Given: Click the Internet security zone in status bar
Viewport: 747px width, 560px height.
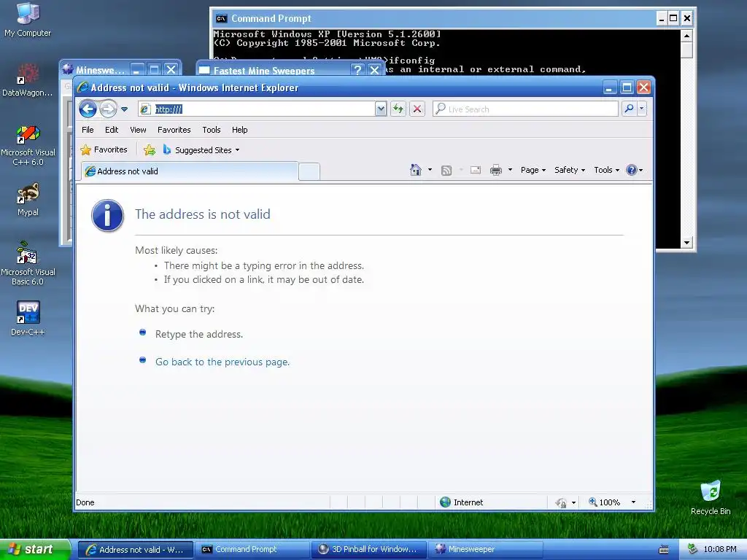Looking at the screenshot, I should (x=462, y=502).
